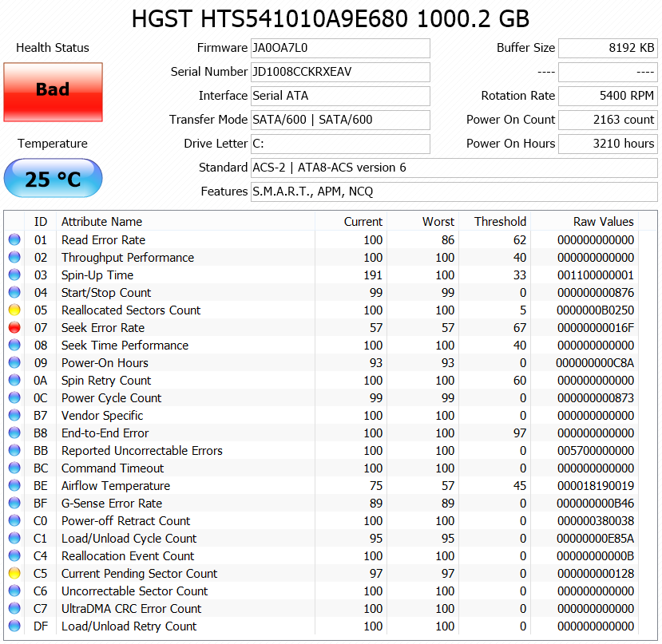The width and height of the screenshot is (662, 644).
Task: Click the blue status icon for Power-off Retract Count
Action: point(14,521)
